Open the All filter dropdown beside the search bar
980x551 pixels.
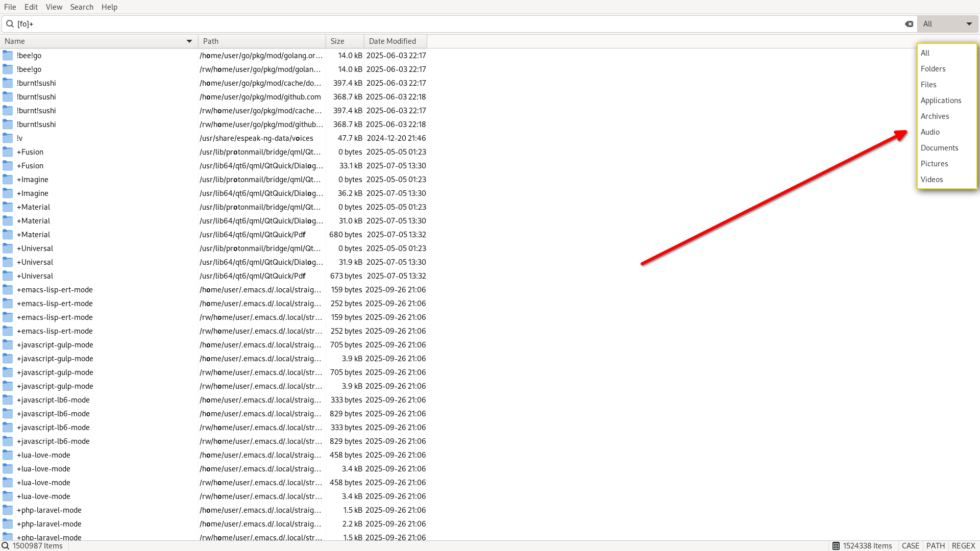pos(947,23)
